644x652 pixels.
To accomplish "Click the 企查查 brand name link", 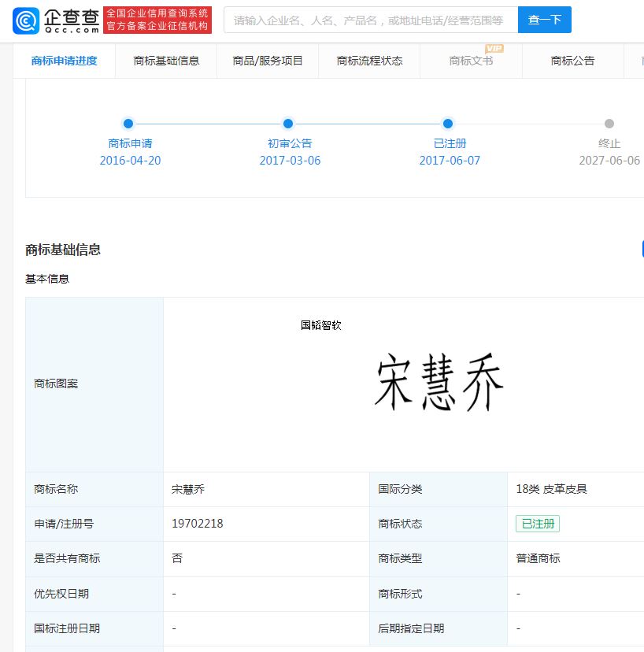I will pyautogui.click(x=72, y=20).
